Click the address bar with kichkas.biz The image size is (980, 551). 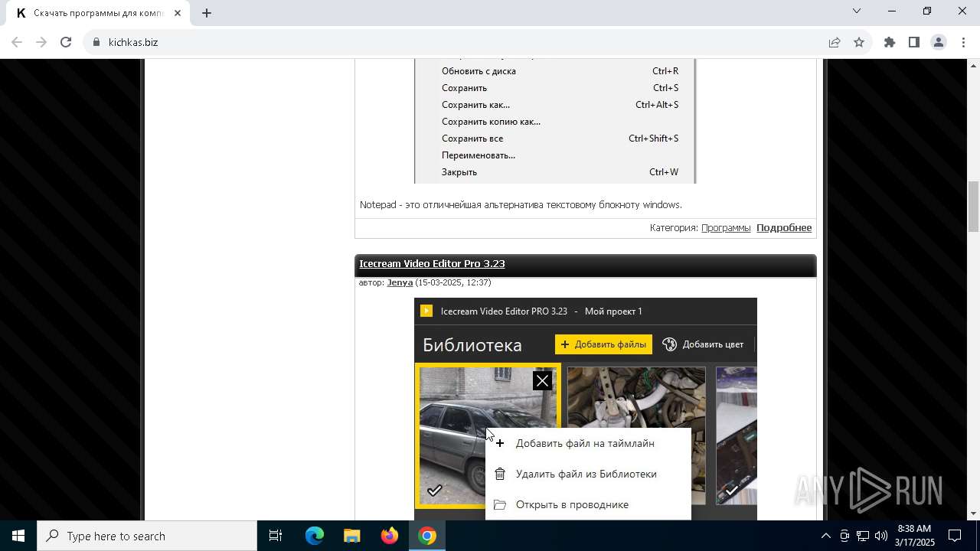click(452, 42)
